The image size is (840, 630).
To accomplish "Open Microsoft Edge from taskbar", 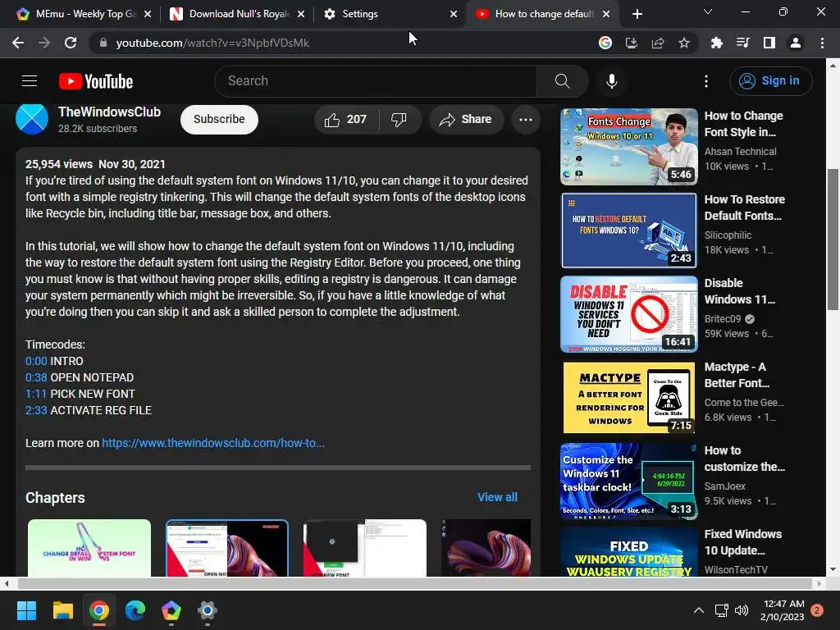I will [x=135, y=610].
